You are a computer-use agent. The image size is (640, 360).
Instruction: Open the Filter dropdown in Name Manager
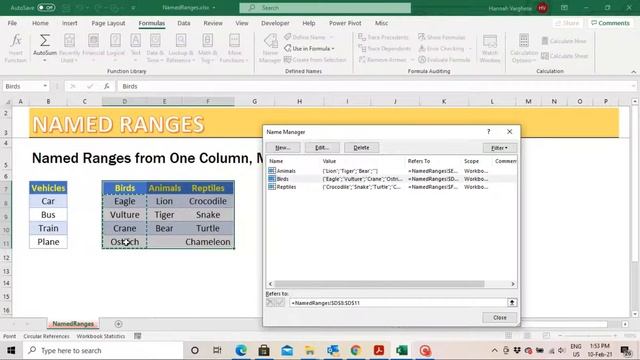500,148
